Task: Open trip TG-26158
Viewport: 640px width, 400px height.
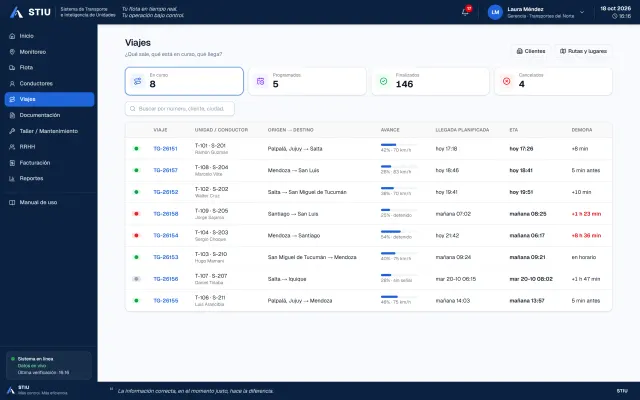Action: 165,214
